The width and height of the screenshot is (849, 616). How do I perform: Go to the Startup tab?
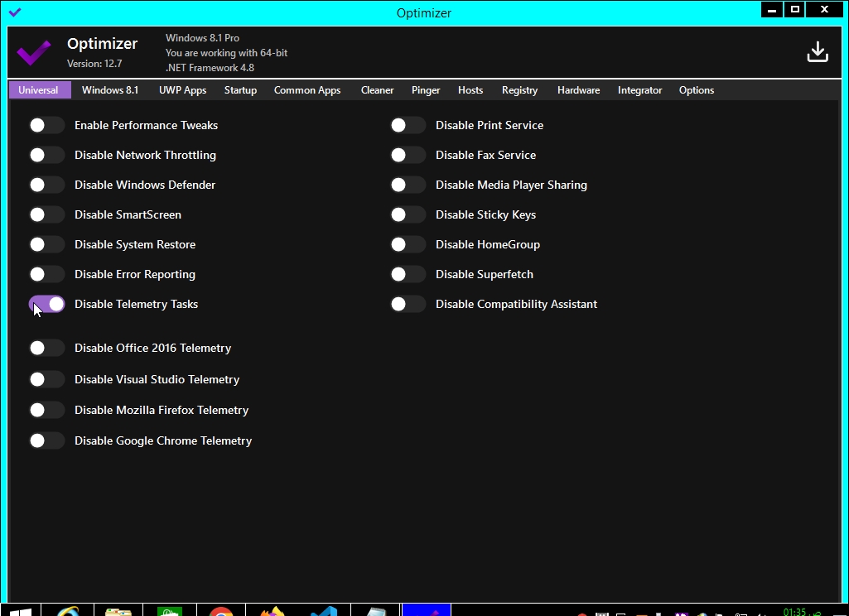click(240, 90)
